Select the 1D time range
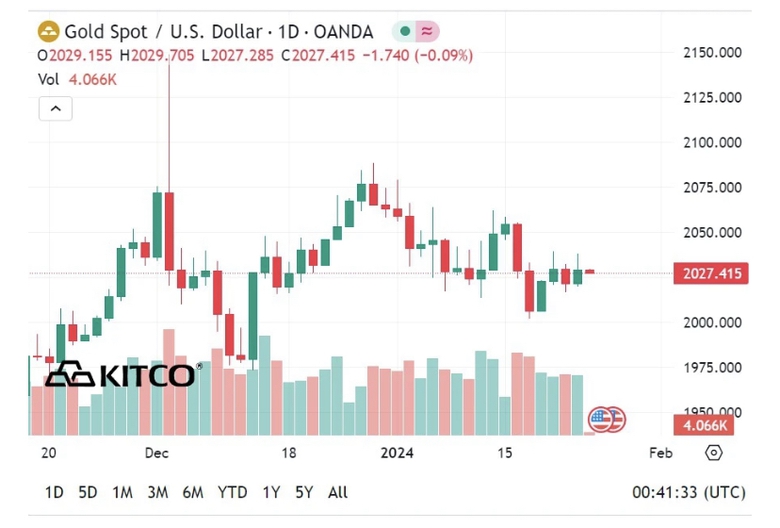This screenshot has width=780, height=528. (54, 493)
